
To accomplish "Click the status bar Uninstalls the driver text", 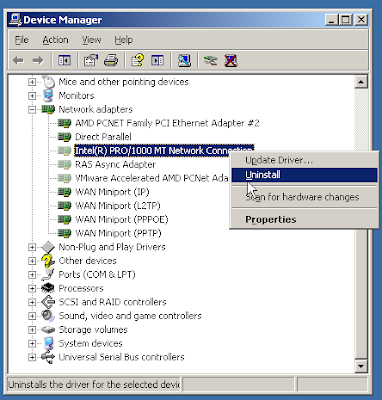I will click(x=94, y=384).
